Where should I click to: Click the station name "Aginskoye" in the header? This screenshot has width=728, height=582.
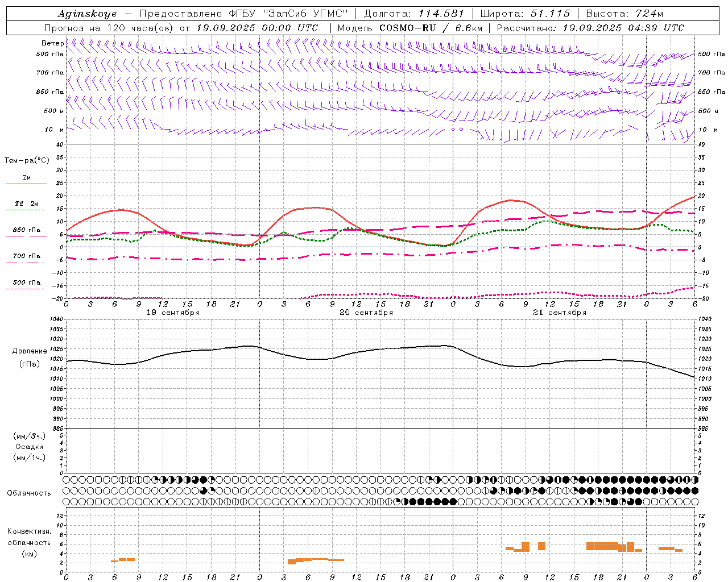coord(88,14)
